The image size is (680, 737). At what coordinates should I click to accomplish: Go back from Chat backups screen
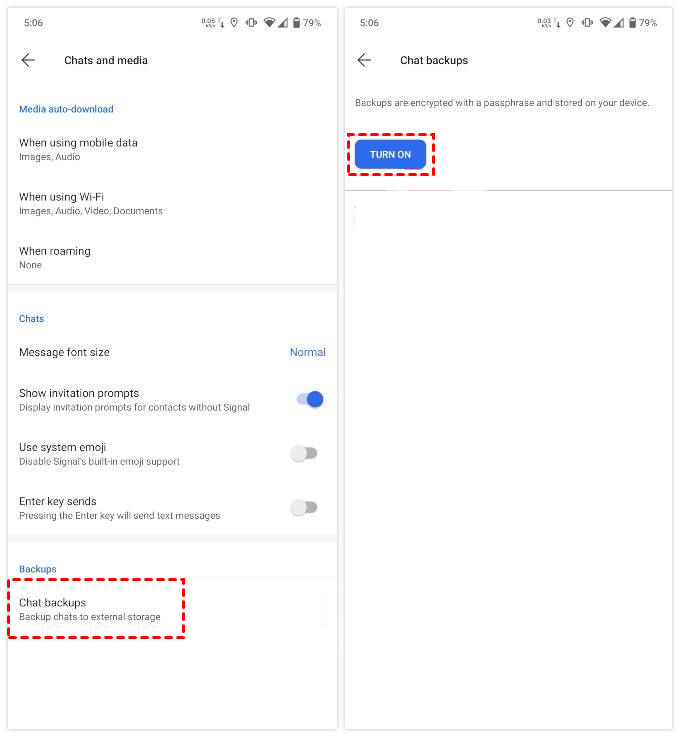[364, 60]
